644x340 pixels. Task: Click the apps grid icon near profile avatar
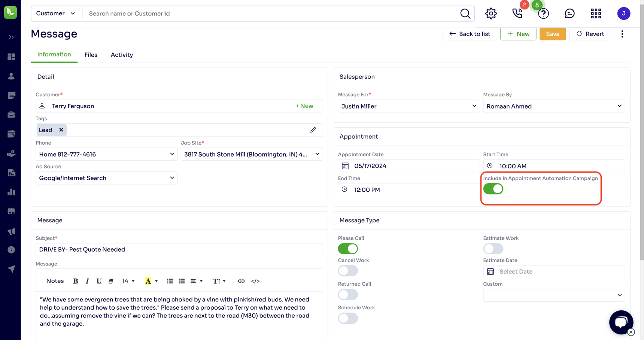pos(596,13)
